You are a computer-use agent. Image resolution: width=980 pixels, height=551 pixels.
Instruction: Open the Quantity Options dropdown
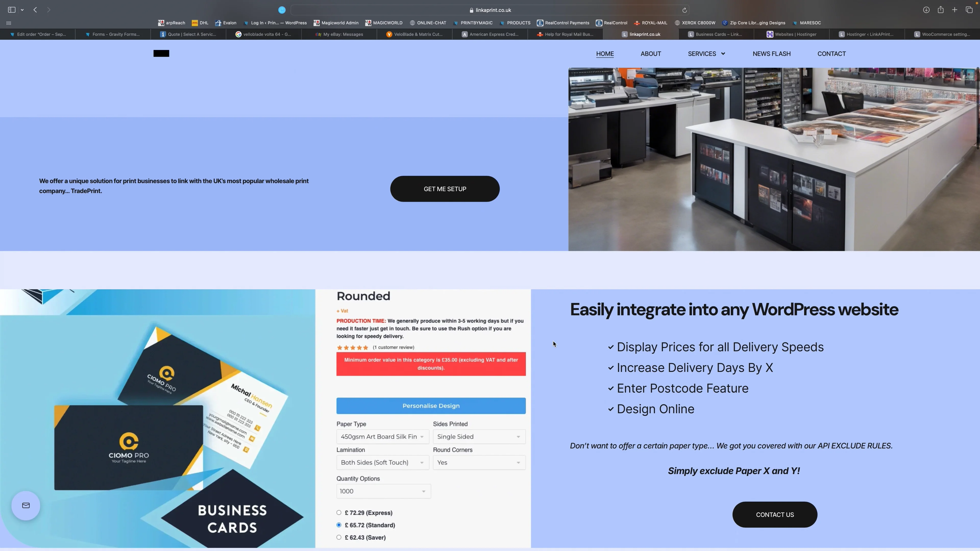(x=383, y=491)
